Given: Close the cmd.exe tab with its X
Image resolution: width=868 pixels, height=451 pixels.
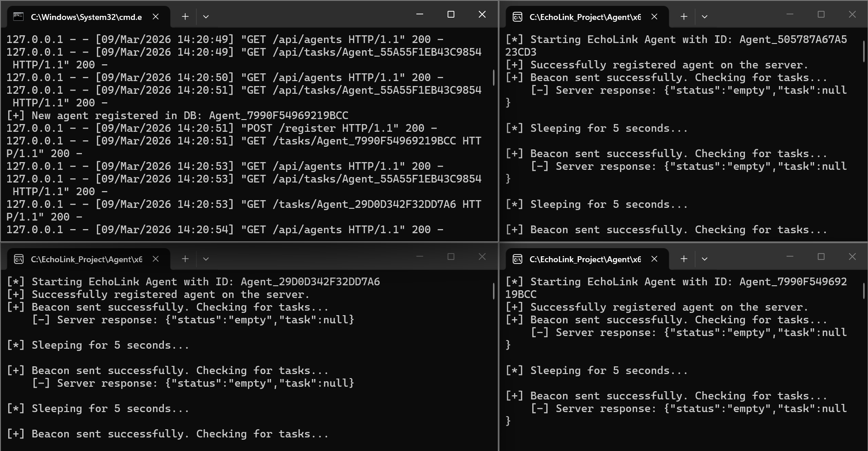Looking at the screenshot, I should [156, 16].
